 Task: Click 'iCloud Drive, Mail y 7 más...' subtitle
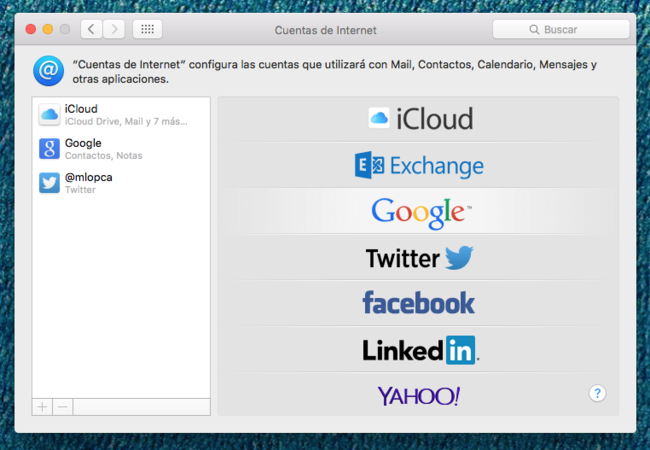[126, 121]
